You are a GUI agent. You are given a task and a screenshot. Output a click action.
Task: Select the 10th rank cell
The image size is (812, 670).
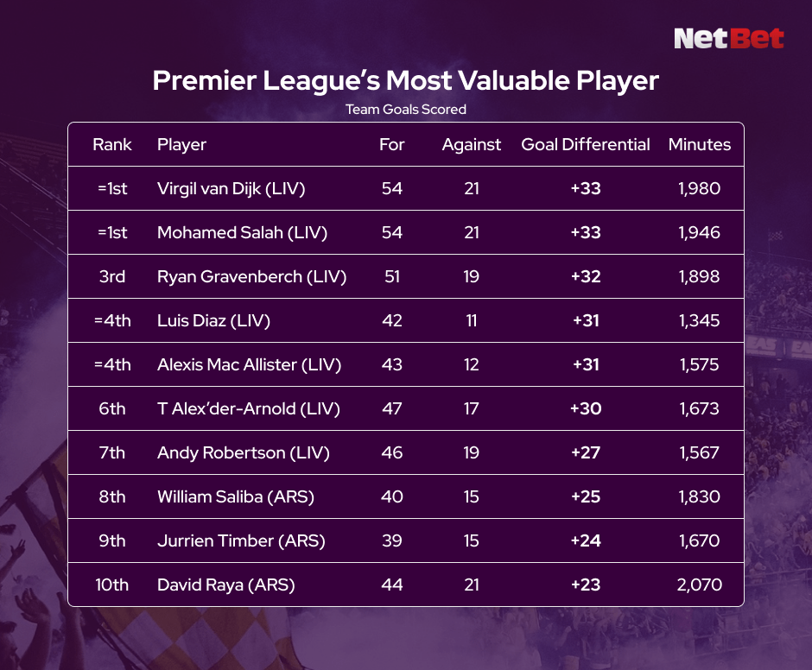tap(112, 585)
